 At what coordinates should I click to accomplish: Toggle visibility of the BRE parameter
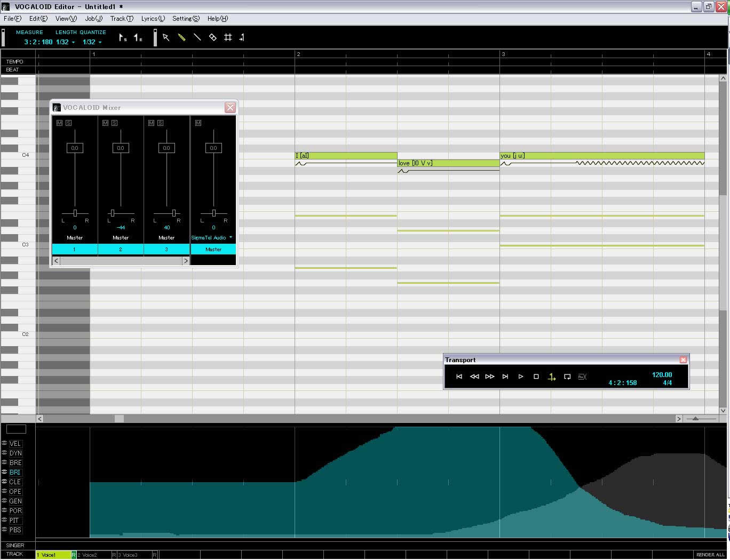pyautogui.click(x=4, y=462)
